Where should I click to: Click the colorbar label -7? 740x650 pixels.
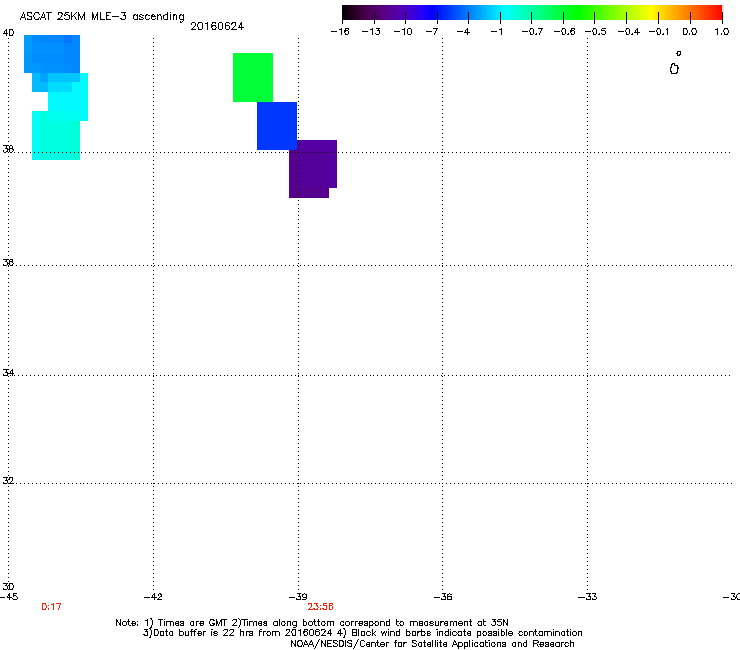(431, 32)
